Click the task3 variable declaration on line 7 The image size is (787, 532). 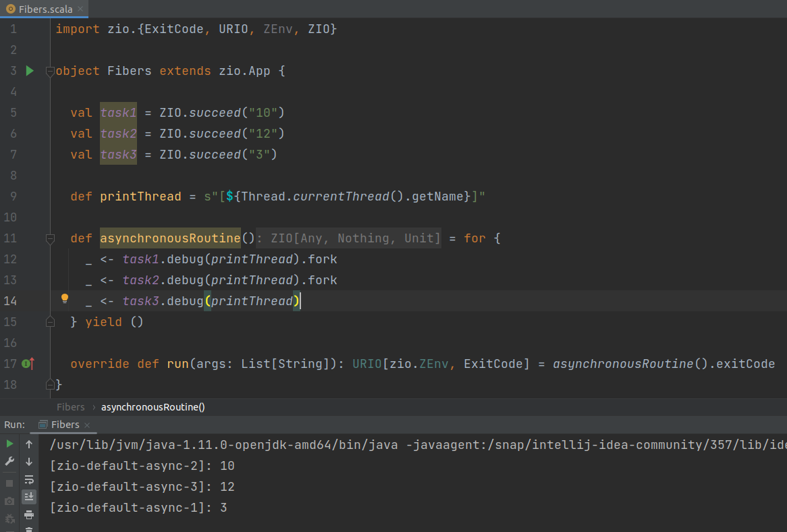pos(118,155)
